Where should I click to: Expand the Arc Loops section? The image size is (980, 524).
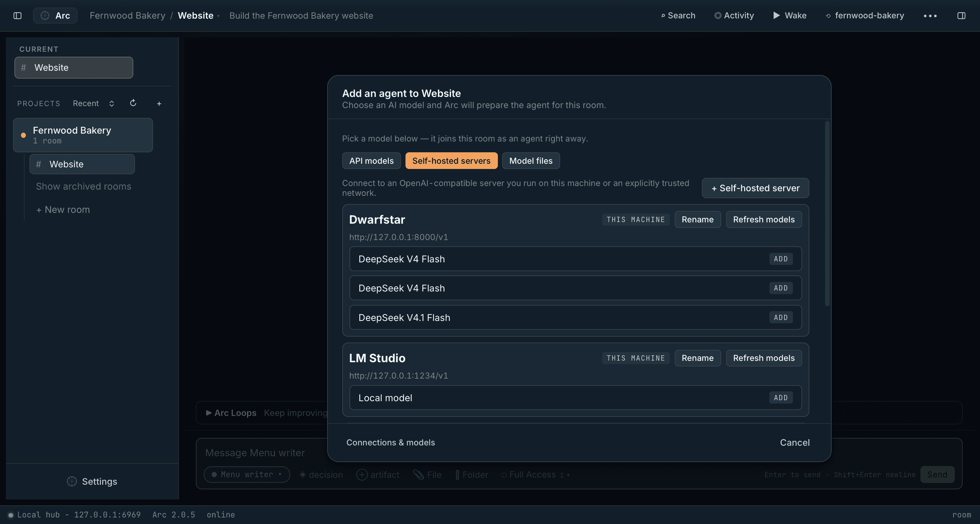[x=231, y=413]
